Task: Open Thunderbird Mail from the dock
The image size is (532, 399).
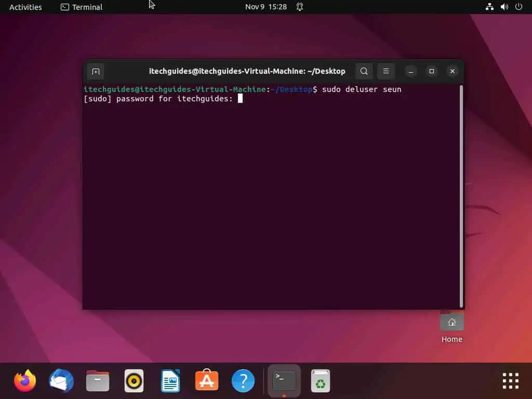Action: click(61, 381)
